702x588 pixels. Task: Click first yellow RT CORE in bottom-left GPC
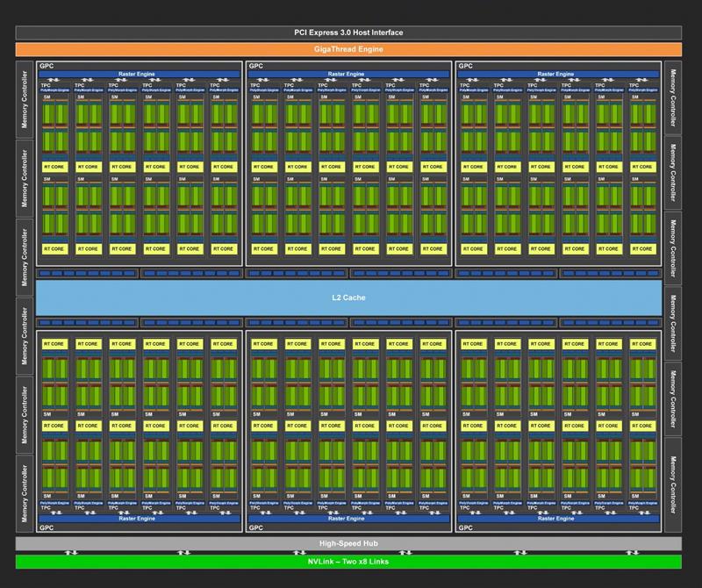pos(54,343)
